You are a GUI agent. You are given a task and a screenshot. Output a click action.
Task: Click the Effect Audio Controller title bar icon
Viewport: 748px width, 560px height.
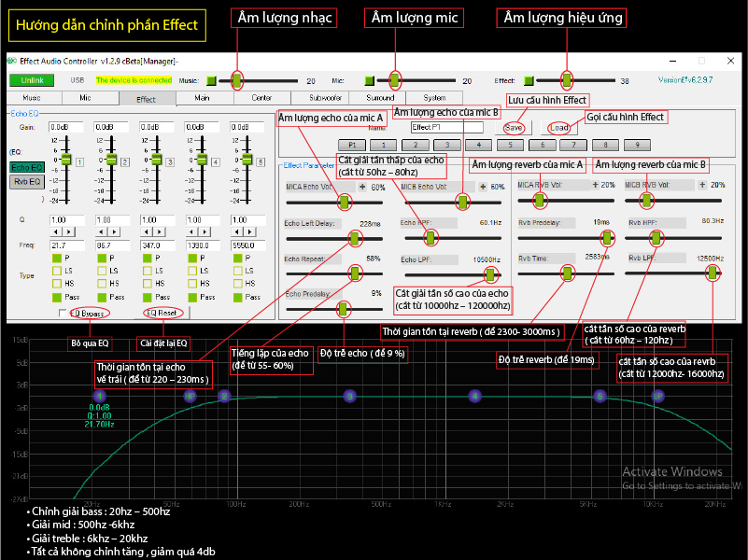[x=12, y=61]
